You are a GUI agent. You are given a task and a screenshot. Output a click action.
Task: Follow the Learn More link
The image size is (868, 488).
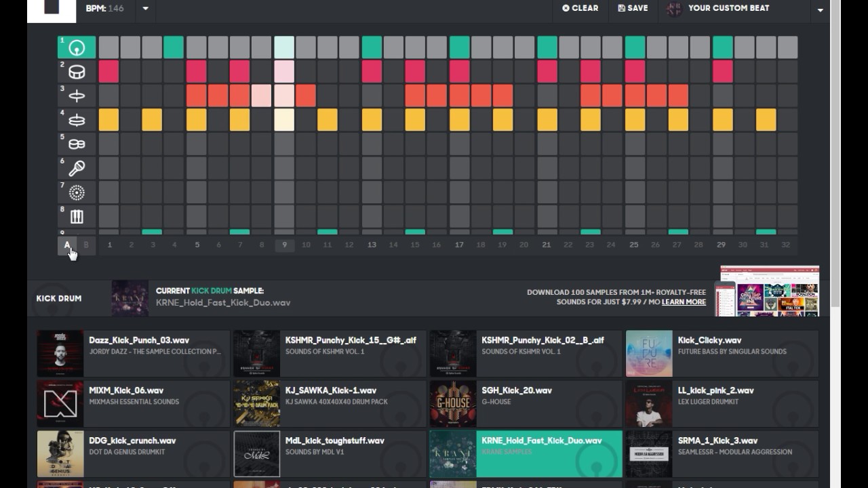(684, 302)
